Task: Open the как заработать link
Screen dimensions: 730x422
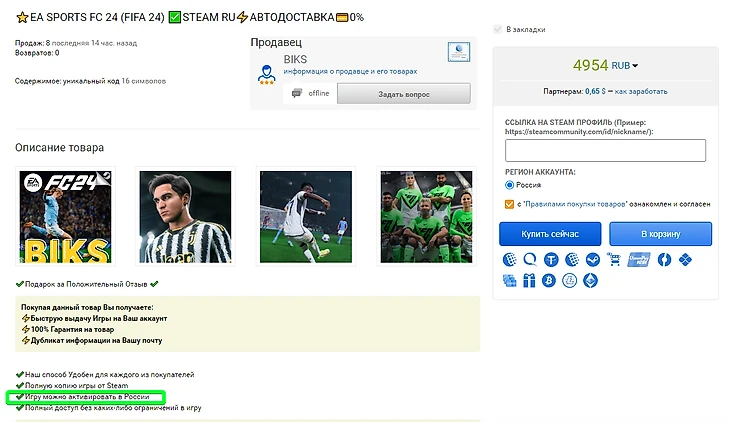Action: 641,91
